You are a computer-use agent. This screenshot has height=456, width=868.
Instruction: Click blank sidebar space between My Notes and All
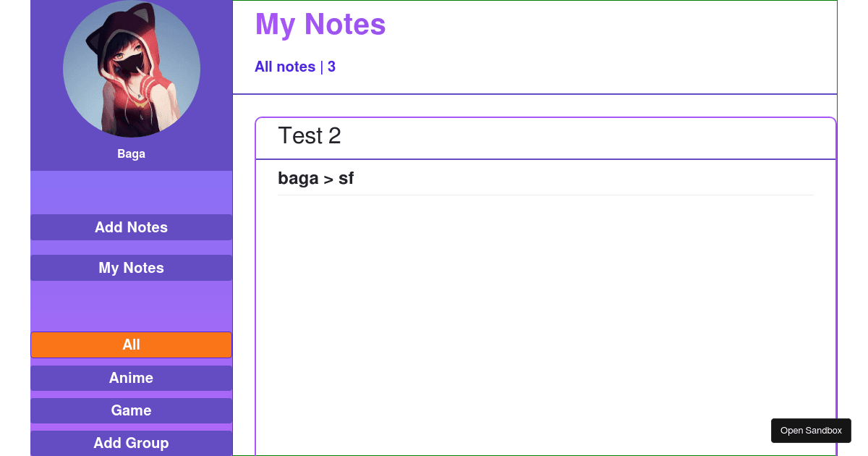(131, 306)
